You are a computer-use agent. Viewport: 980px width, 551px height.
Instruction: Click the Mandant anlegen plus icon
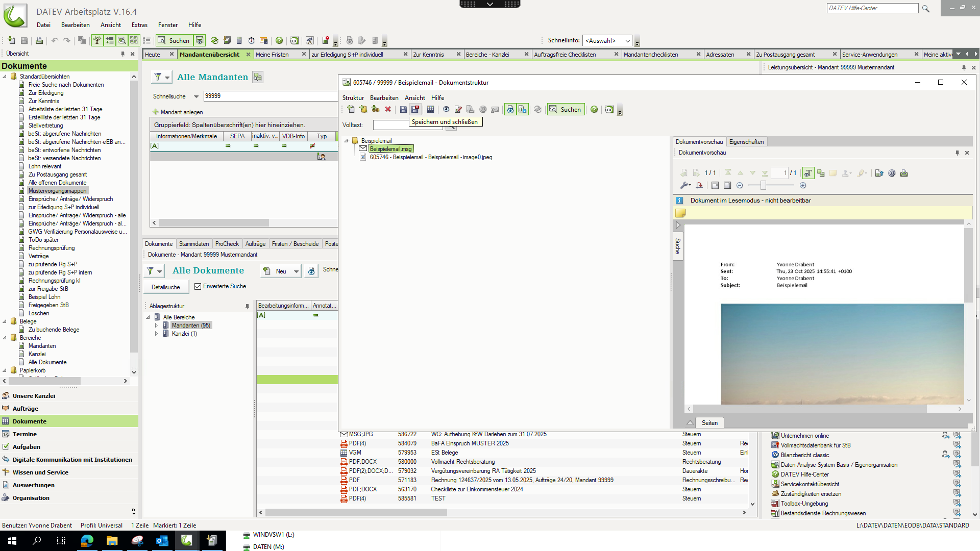click(x=155, y=112)
